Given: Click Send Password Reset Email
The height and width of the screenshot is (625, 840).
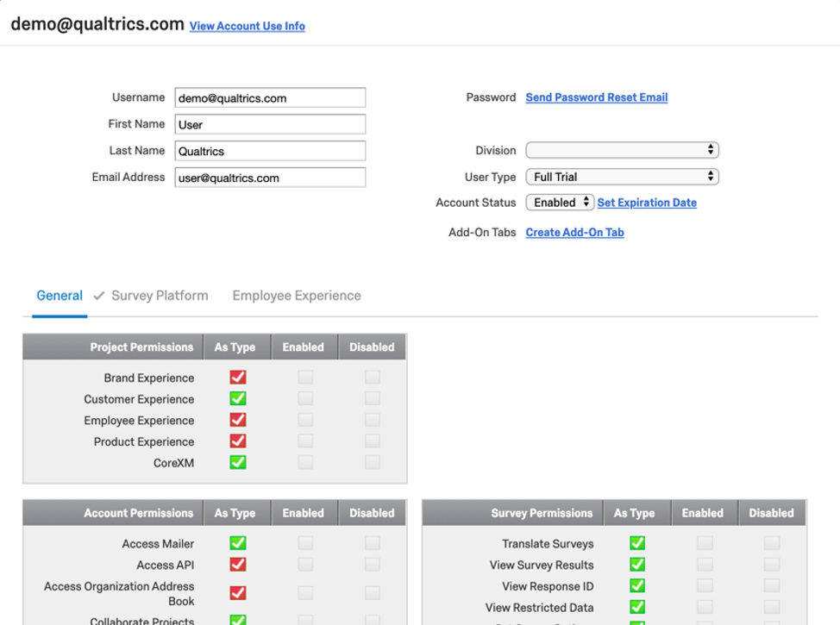Looking at the screenshot, I should coord(596,97).
